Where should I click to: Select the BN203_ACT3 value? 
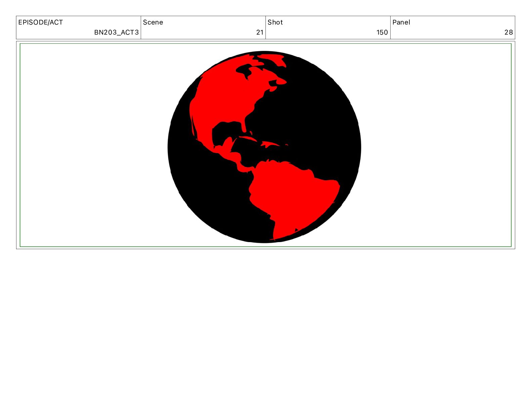point(116,32)
